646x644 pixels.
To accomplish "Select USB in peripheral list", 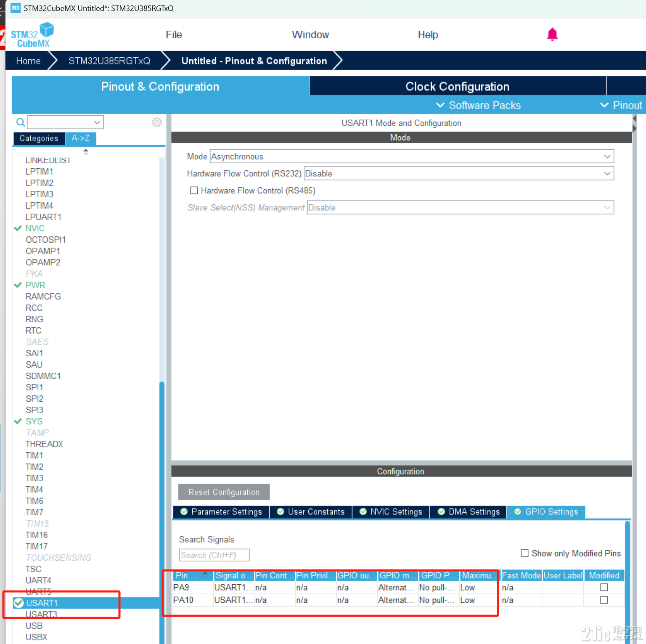I will (x=34, y=626).
